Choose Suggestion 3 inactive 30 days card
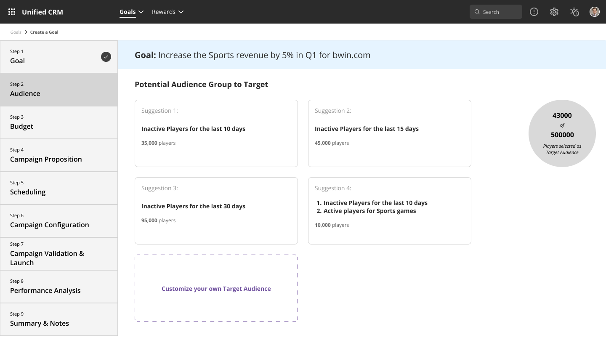Image resolution: width=606 pixels, height=364 pixels. (x=216, y=211)
